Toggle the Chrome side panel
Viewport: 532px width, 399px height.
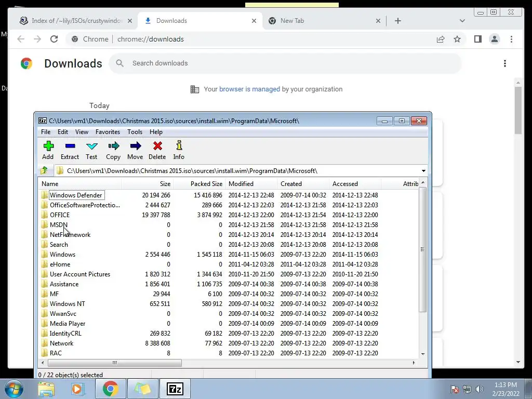click(478, 39)
